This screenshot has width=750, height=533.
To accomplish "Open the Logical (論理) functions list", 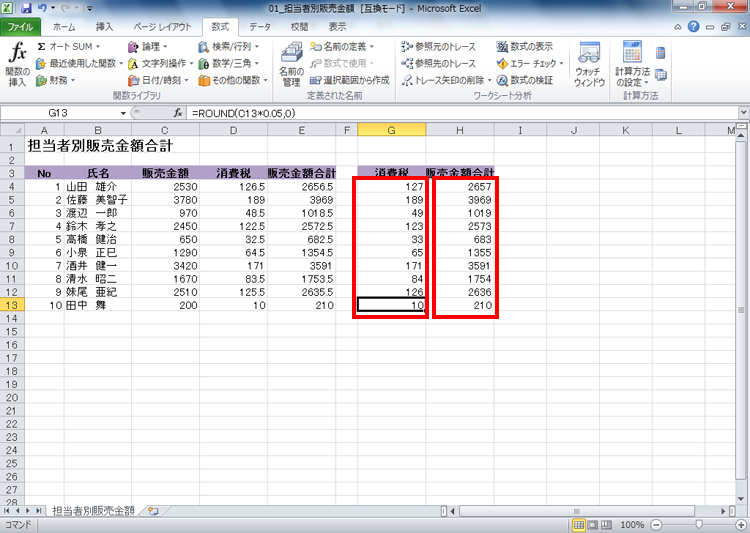I will pyautogui.click(x=148, y=46).
